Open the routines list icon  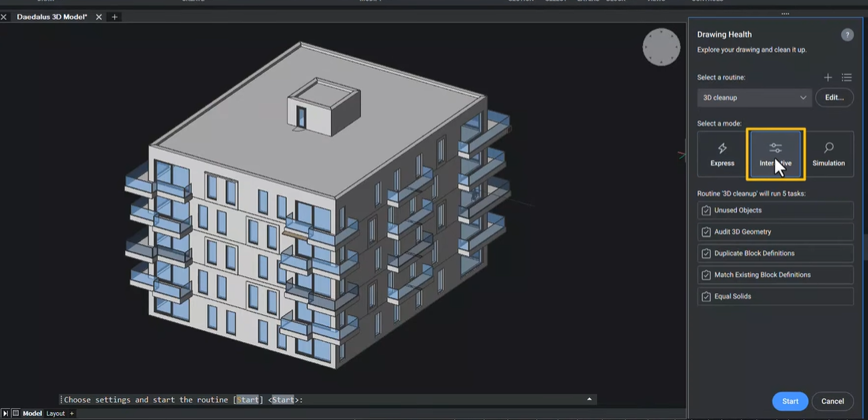pyautogui.click(x=847, y=77)
